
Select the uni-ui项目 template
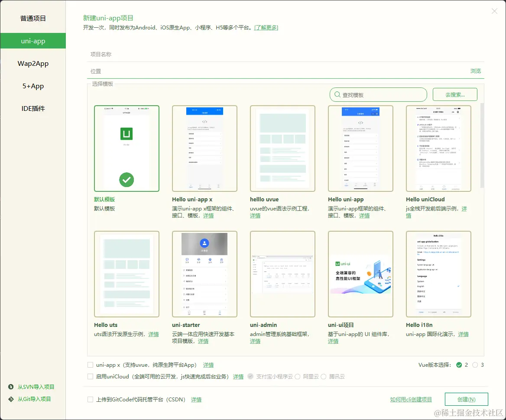360,274
